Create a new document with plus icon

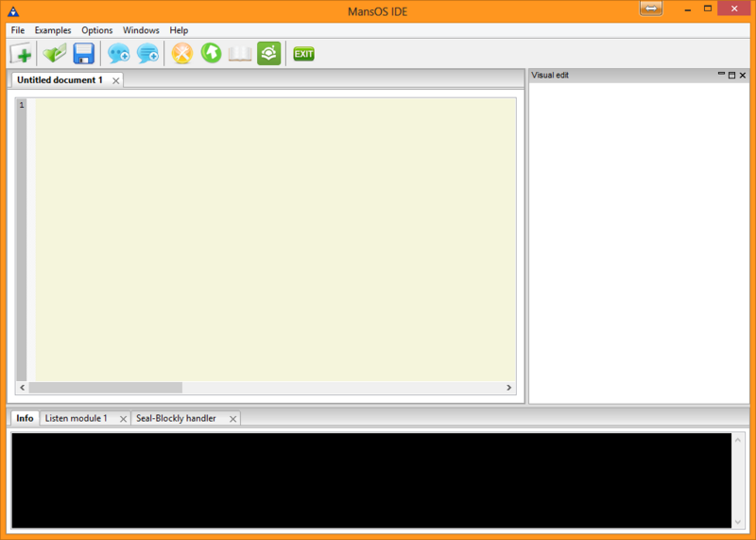click(x=21, y=53)
